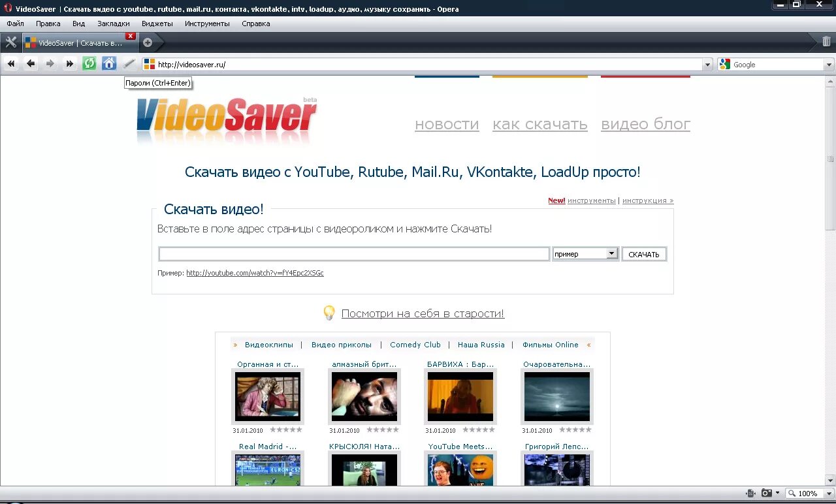Go to the home page icon
This screenshot has width=836, height=504.
click(109, 64)
